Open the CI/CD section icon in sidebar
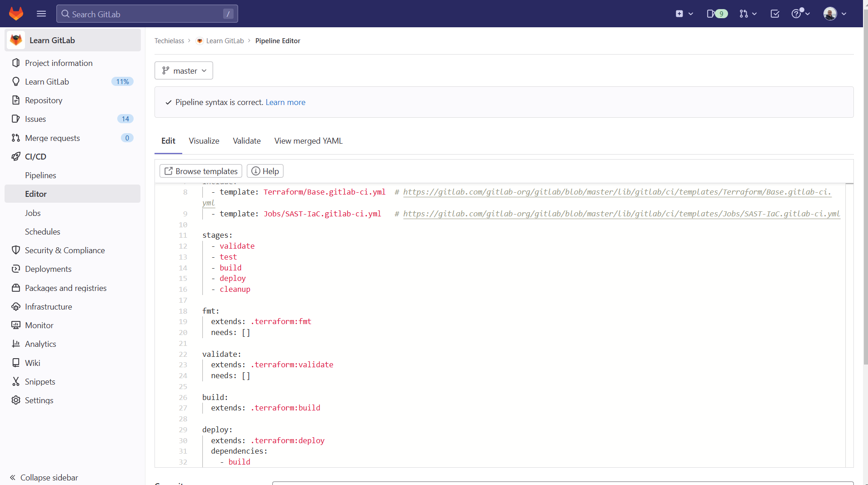This screenshot has width=868, height=485. tap(16, 156)
